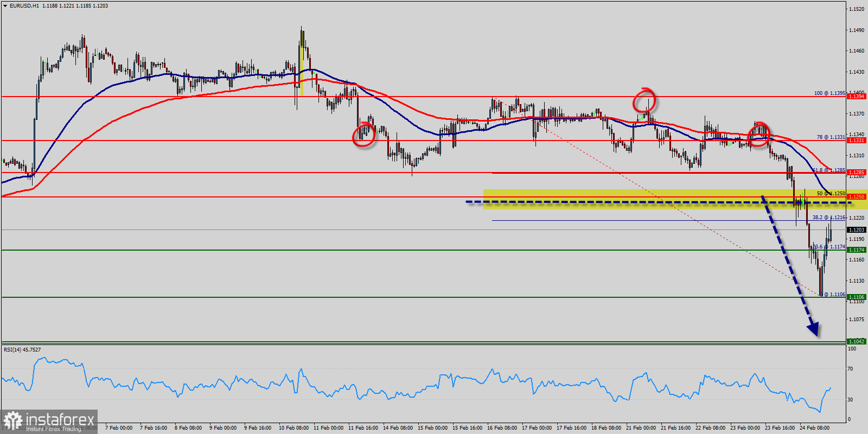This screenshot has height=434, width=868.
Task: Click the '16 Feb 08:00' time axis label
Action: click(502, 428)
